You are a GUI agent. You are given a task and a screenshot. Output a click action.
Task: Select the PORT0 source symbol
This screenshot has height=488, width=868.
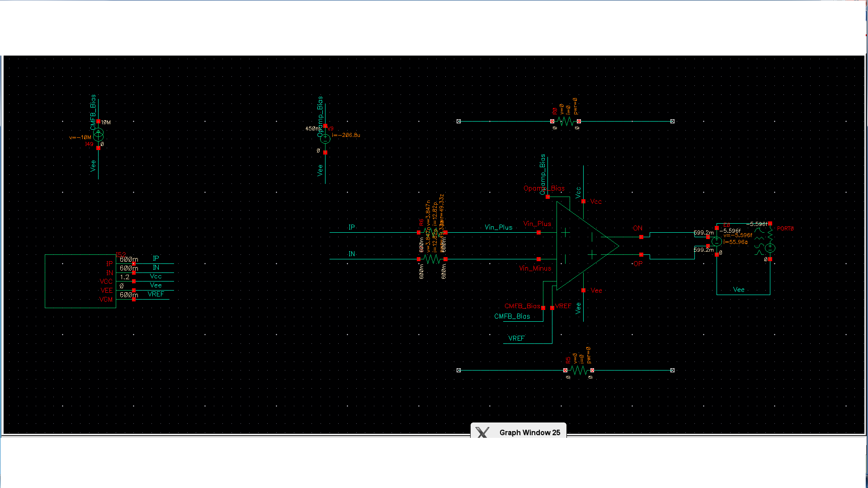770,248
